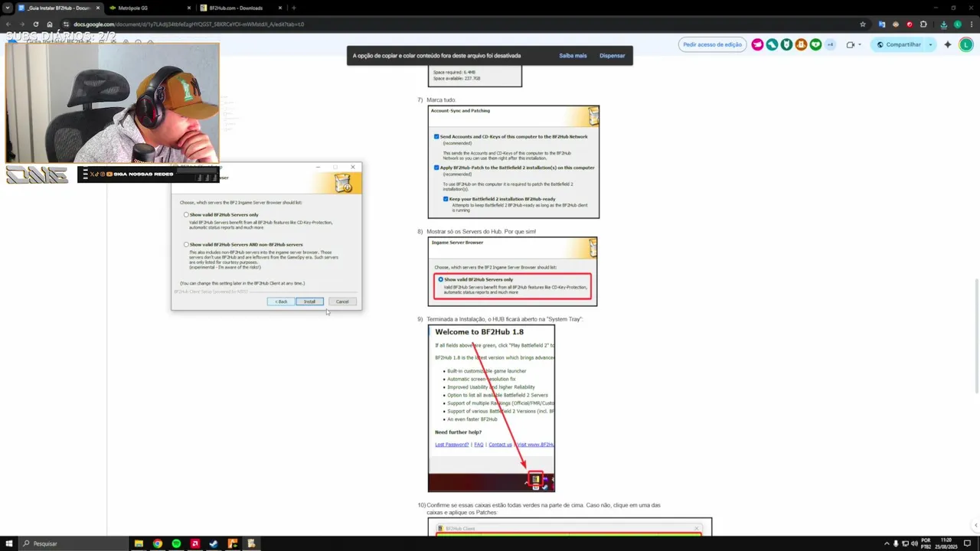Open Steam from the taskbar

point(214,543)
